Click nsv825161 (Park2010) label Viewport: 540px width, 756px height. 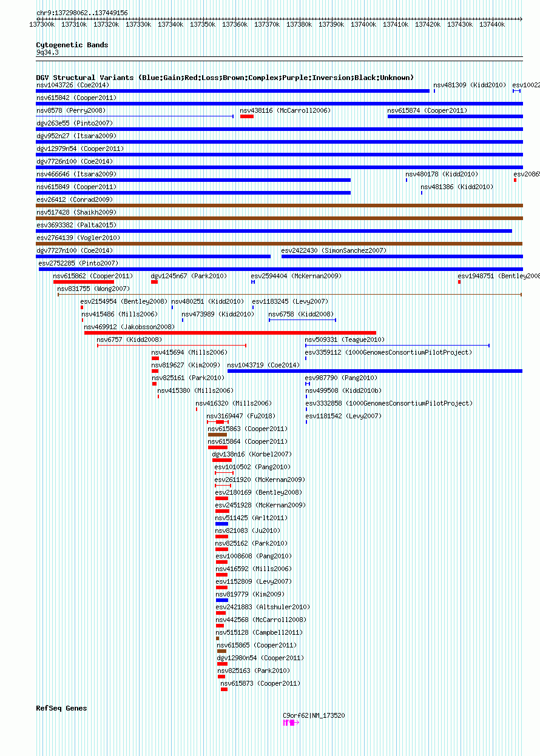point(187,378)
